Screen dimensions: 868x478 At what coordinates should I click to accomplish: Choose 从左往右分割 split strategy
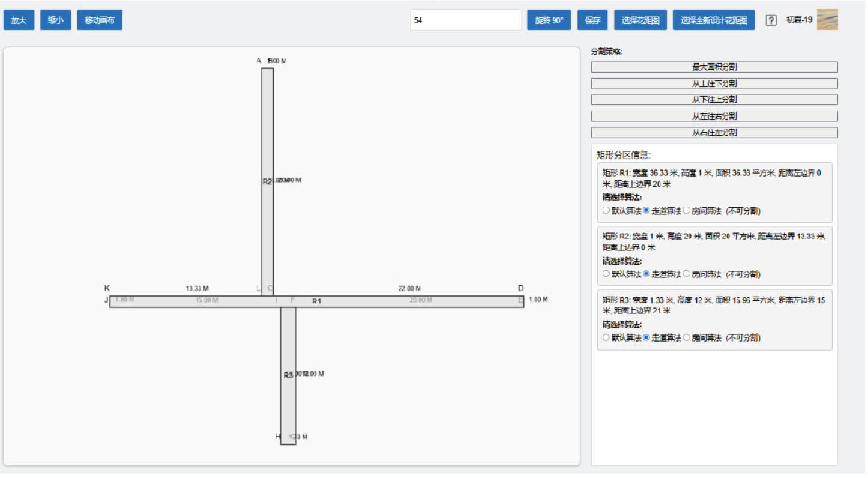tap(714, 116)
